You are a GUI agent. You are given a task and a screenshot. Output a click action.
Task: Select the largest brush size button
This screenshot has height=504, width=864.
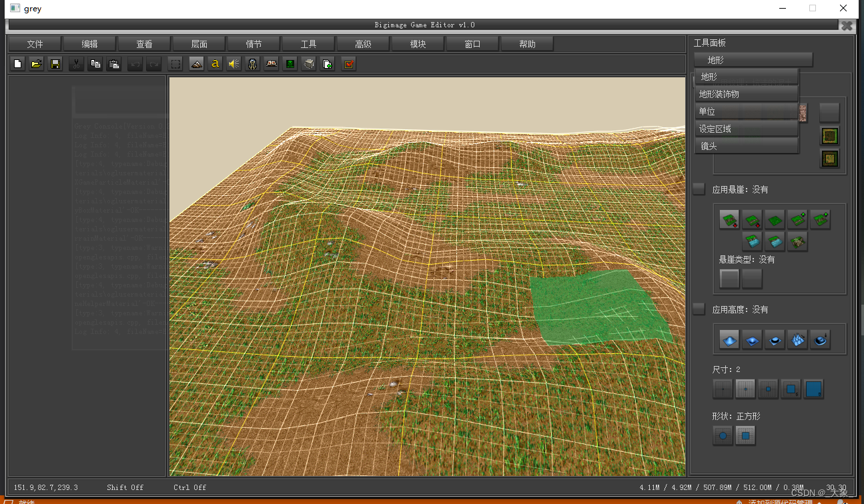pos(813,389)
